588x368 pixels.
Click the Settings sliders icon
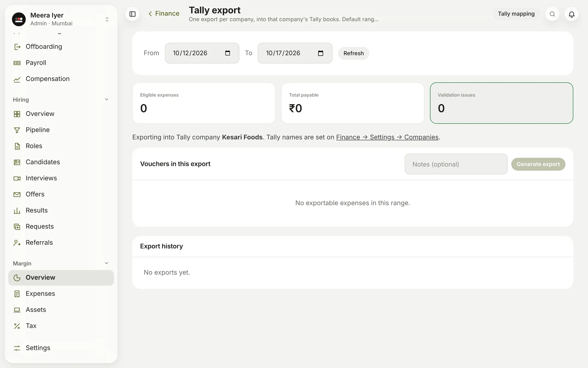[17, 348]
